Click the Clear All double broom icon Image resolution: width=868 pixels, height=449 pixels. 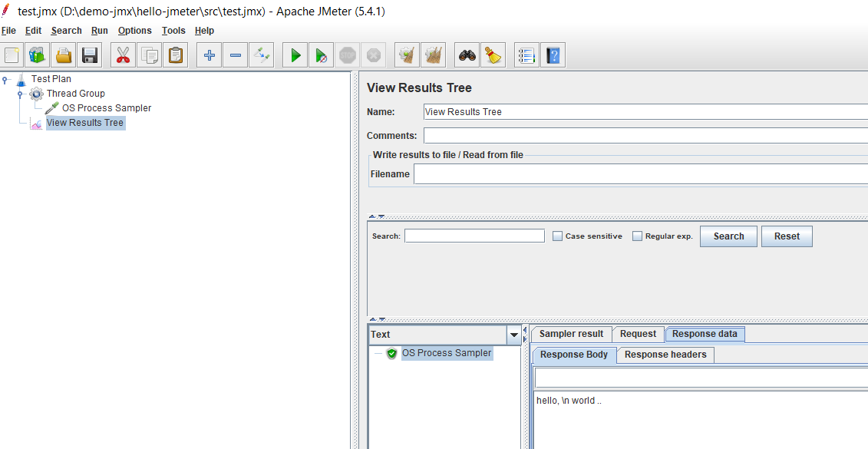(x=433, y=54)
